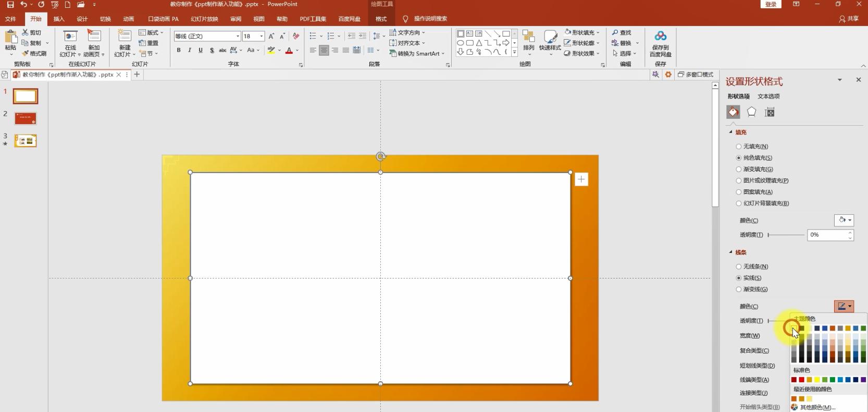Screen dimensions: 868x412
Task: Open the Fill & Line paint bucket icon
Action: tap(733, 112)
